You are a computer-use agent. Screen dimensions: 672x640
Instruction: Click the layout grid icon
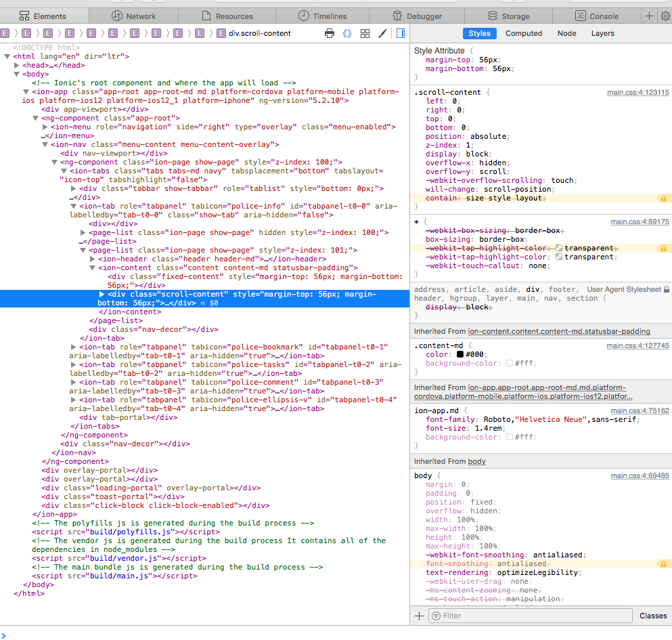click(365, 33)
